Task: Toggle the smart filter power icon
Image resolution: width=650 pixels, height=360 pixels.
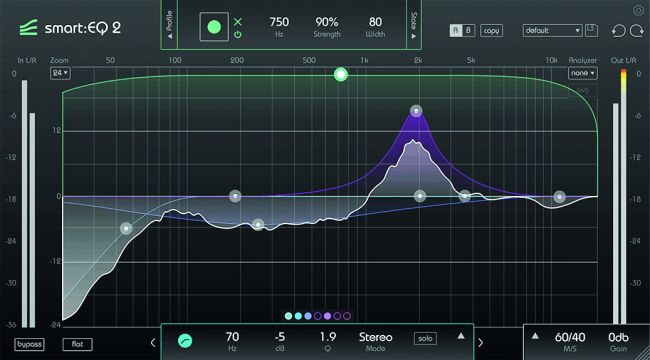Action: click(238, 35)
